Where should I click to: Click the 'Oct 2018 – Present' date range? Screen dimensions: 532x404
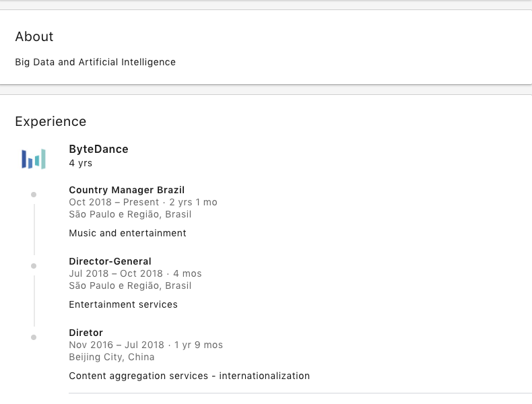click(x=114, y=202)
